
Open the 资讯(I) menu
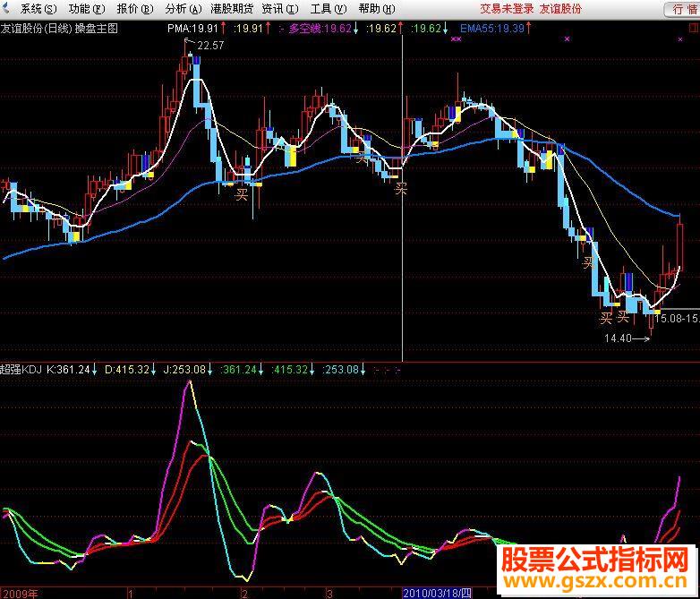pyautogui.click(x=280, y=9)
